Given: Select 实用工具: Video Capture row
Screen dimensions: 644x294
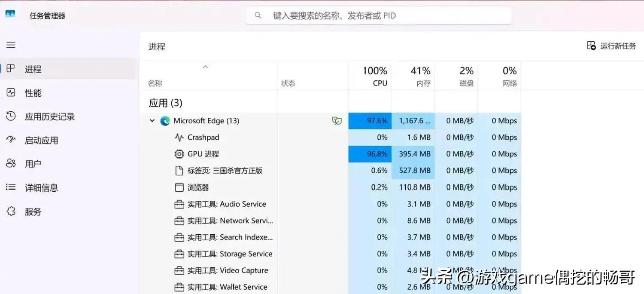Looking at the screenshot, I should point(330,271).
